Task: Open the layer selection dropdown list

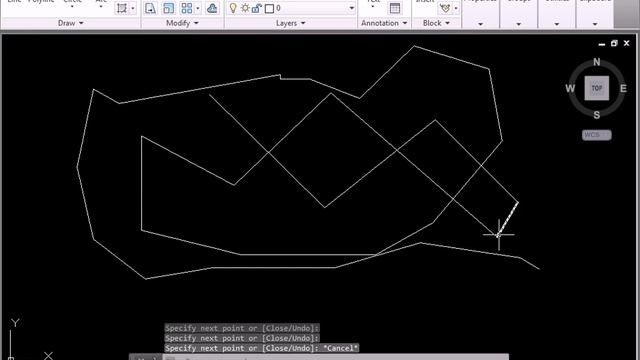Action: tap(351, 8)
